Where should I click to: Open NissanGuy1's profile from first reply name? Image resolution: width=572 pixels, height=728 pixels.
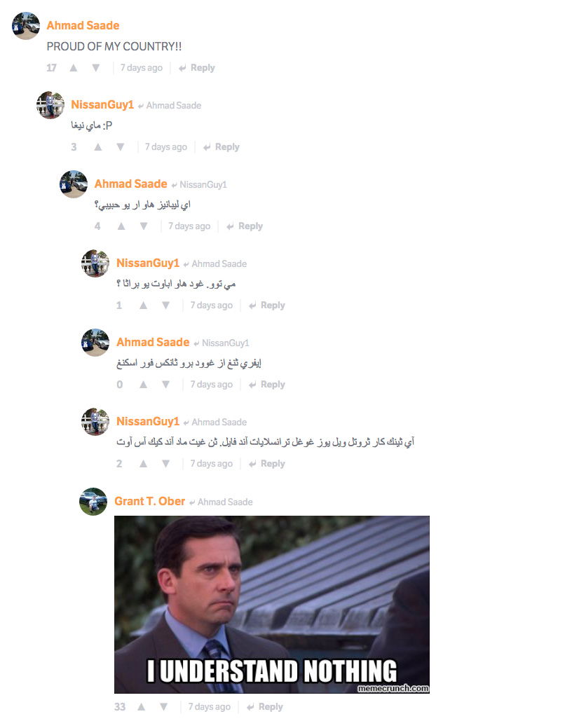102,105
